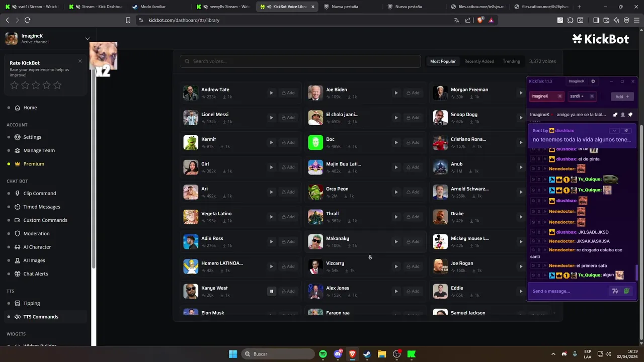Open Clip Command page
Viewport: 644px width, 362px height.
(39, 193)
